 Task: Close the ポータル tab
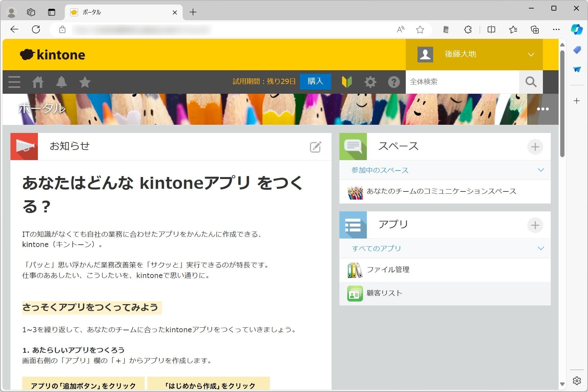tap(175, 12)
